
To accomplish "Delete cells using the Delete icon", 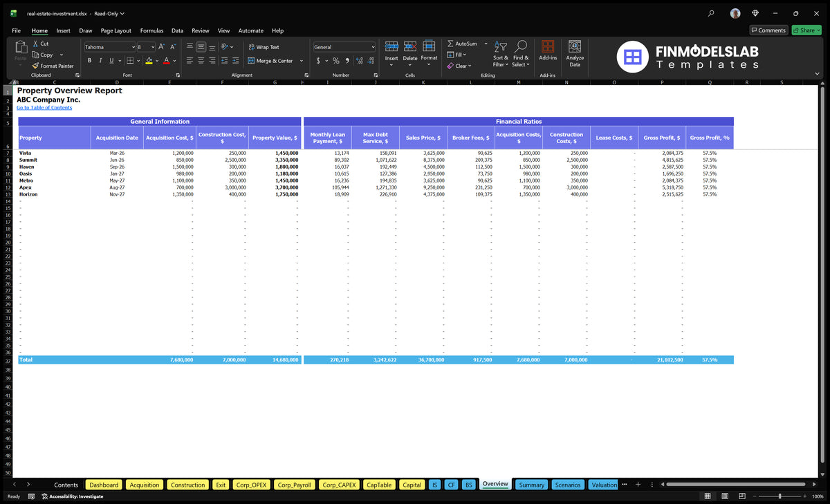I will (x=410, y=46).
